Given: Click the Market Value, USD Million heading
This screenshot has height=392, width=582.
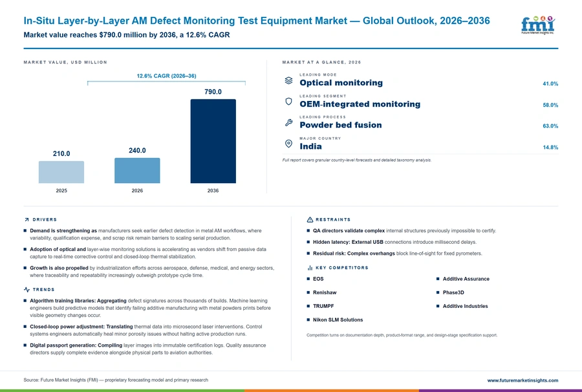Looking at the screenshot, I should coord(65,62).
